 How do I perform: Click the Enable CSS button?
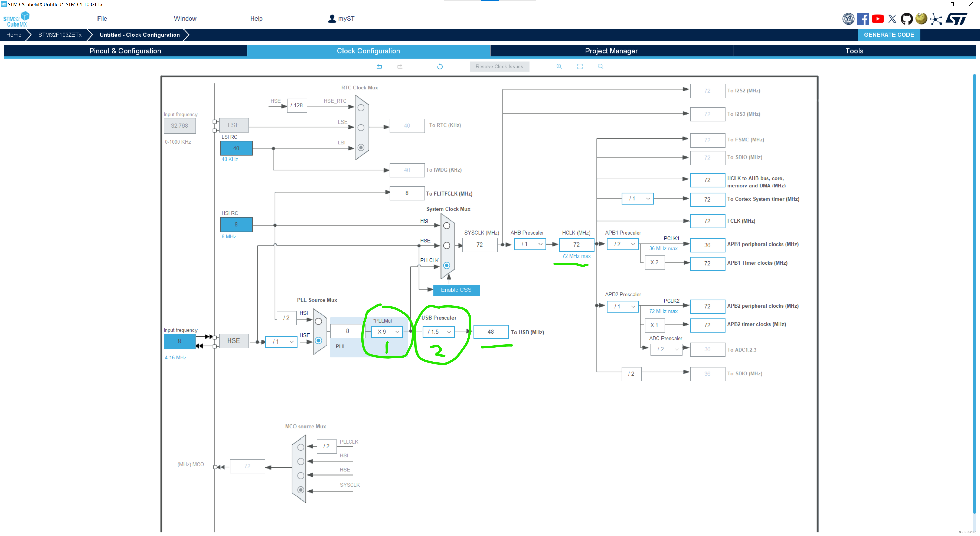[456, 290]
